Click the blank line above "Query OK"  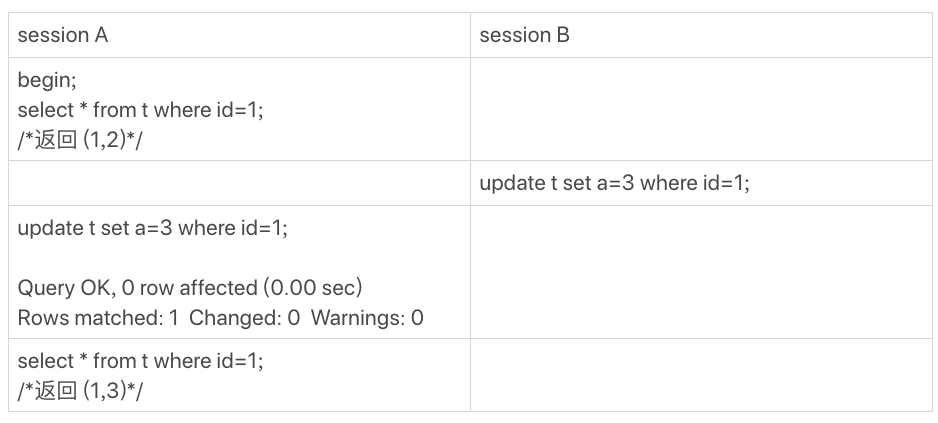click(x=200, y=258)
